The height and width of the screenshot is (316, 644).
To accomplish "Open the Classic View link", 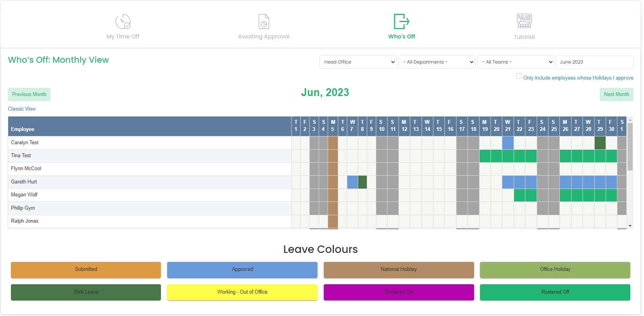I will (22, 109).
